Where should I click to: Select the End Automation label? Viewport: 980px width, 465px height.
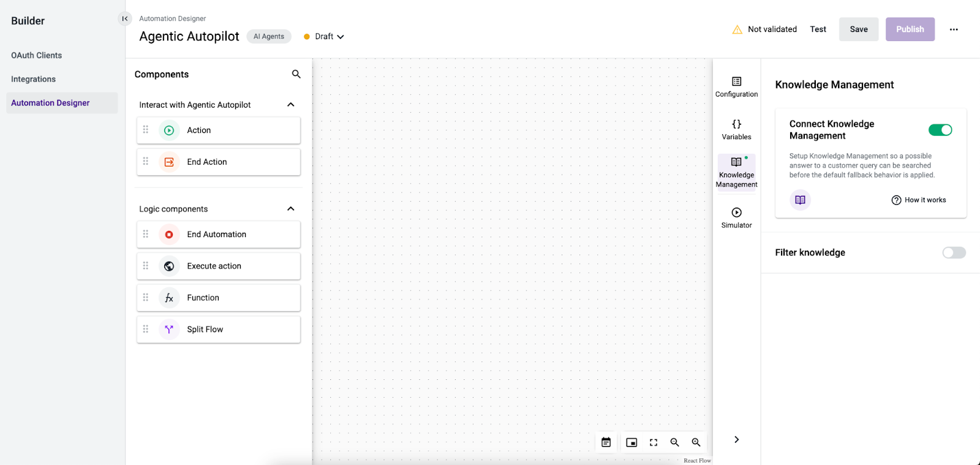click(x=216, y=235)
